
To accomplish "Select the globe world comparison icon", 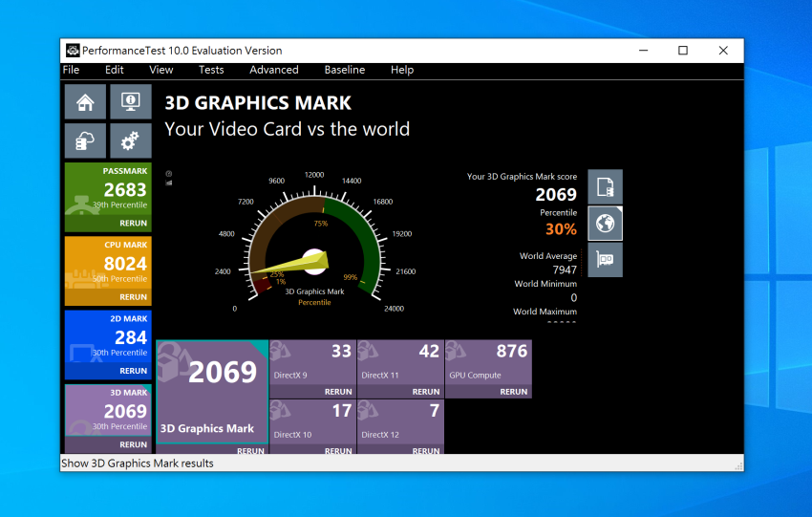I will (605, 224).
